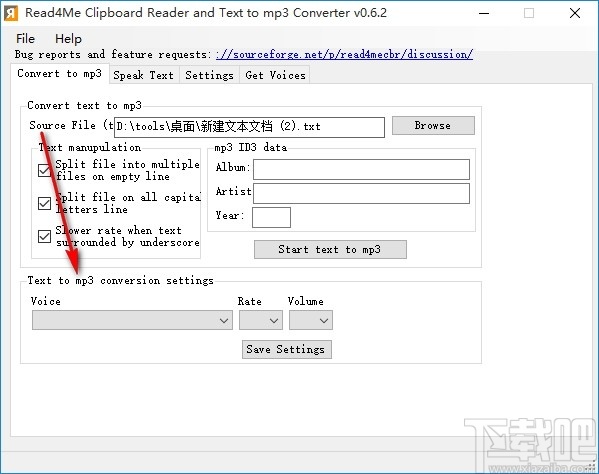Open the Rate dropdown
The image size is (599, 474).
(261, 320)
